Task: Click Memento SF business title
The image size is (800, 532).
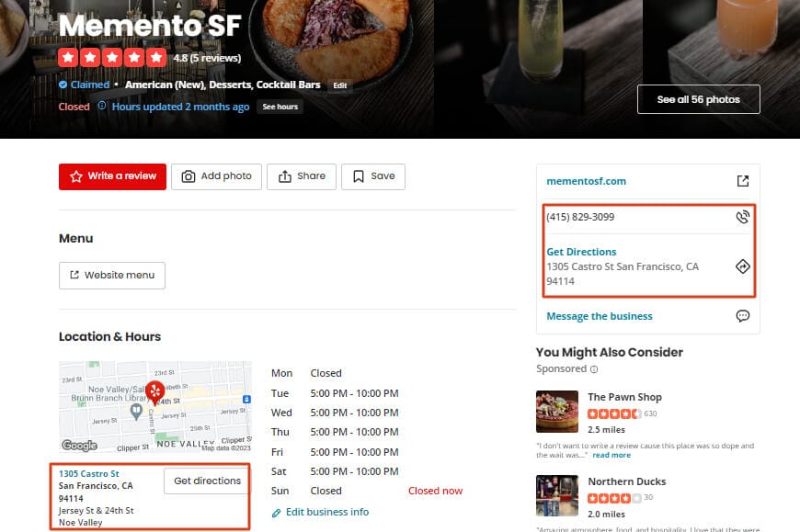Action: click(x=150, y=25)
